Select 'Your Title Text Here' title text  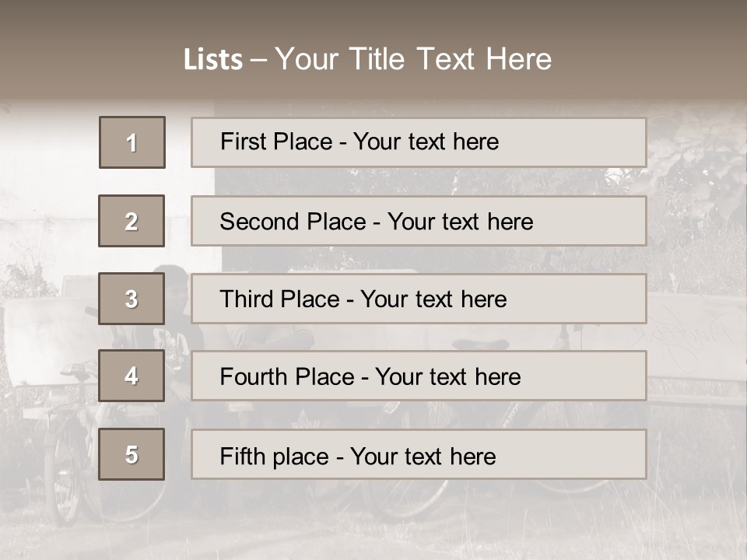tap(413, 60)
